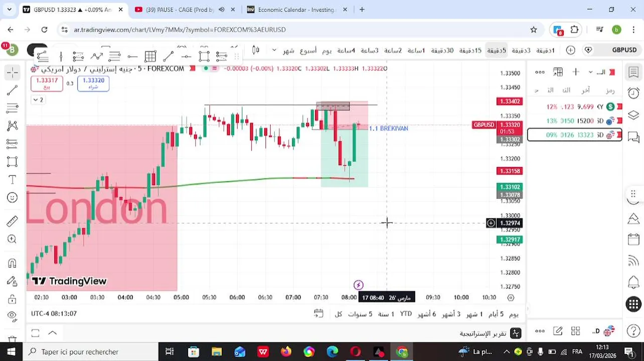Screen dimensions: 644x361
Task: Switch to 15 minute timeframe
Action: click(470, 50)
